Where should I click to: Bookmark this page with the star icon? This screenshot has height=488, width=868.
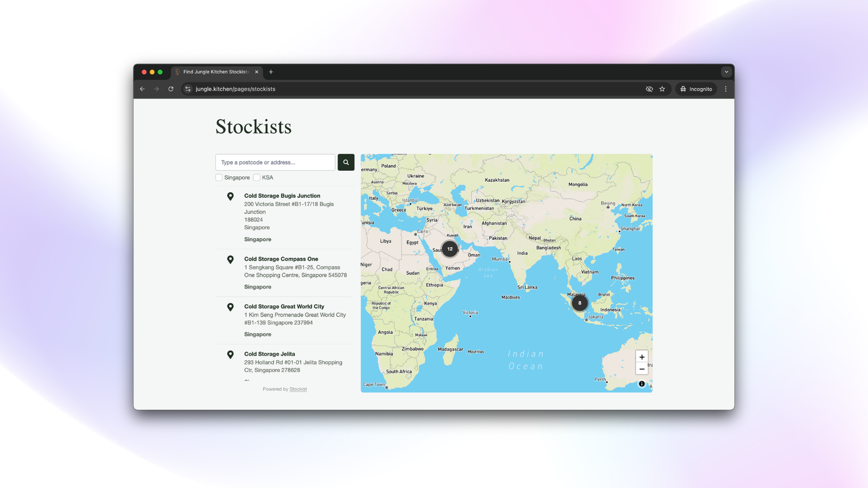pos(662,89)
